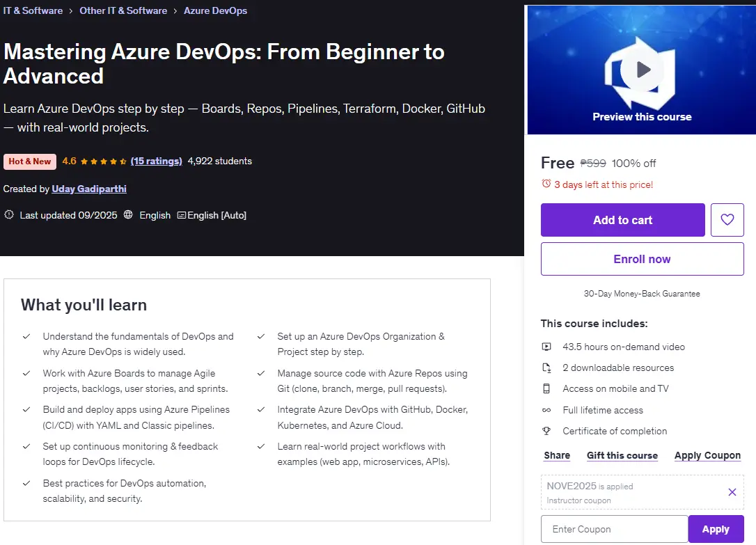Click Access on mobile and TV text
This screenshot has height=545, width=756.
(x=615, y=388)
